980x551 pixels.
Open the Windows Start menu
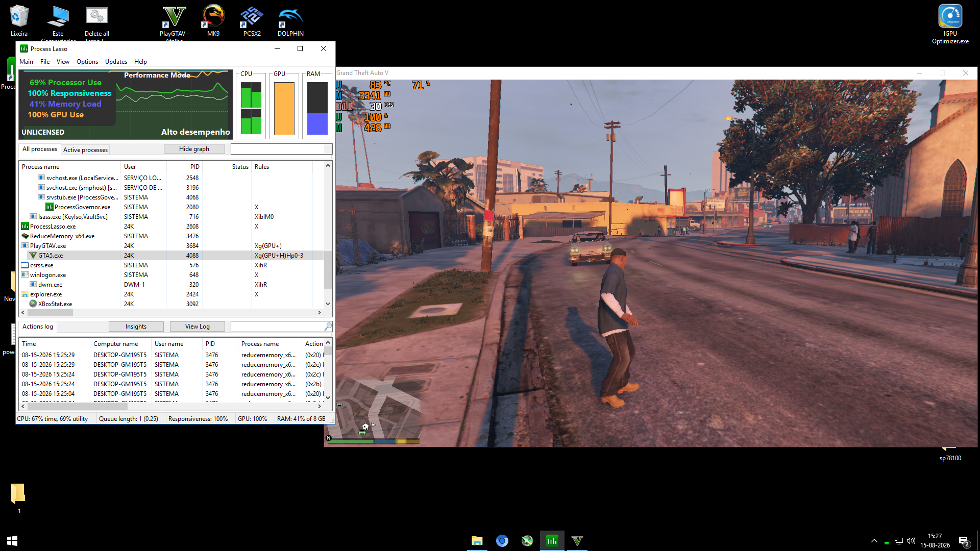click(12, 541)
